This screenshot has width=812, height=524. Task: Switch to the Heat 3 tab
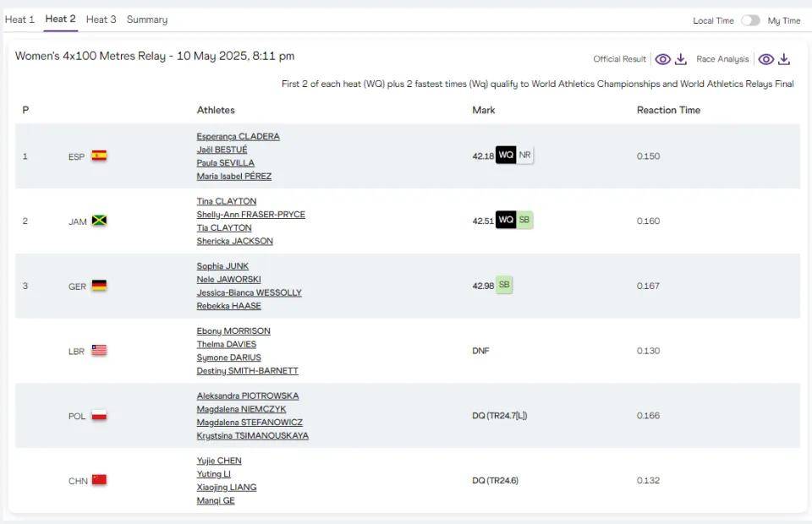point(101,19)
